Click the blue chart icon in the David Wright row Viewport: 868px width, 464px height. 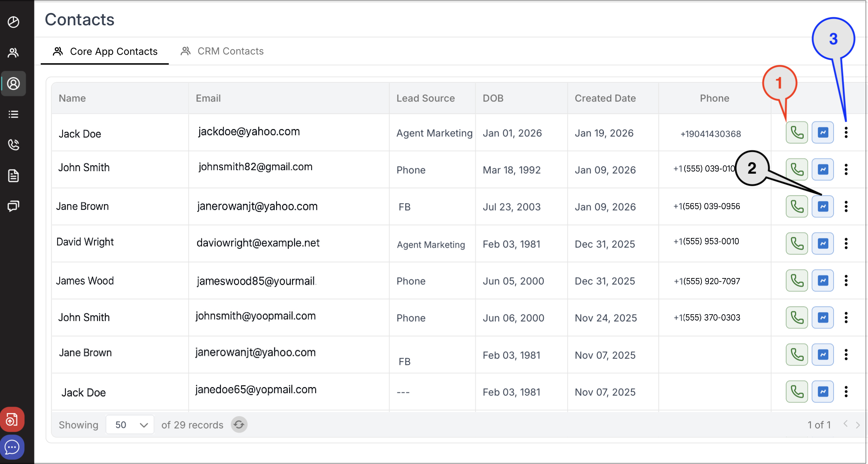tap(822, 244)
